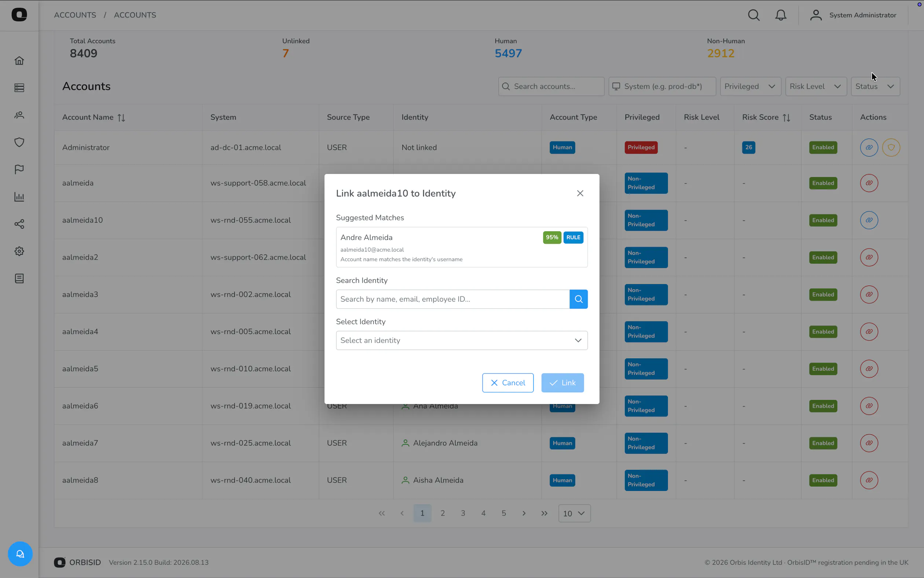Click unlink icon for aalmeida6 row
Viewport: 924px width, 578px height.
(x=869, y=406)
